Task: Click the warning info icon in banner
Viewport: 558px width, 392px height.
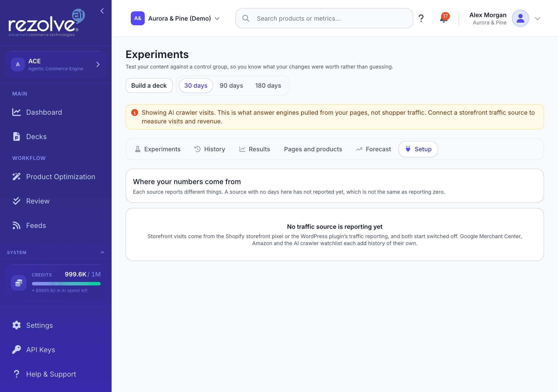Action: tap(135, 113)
